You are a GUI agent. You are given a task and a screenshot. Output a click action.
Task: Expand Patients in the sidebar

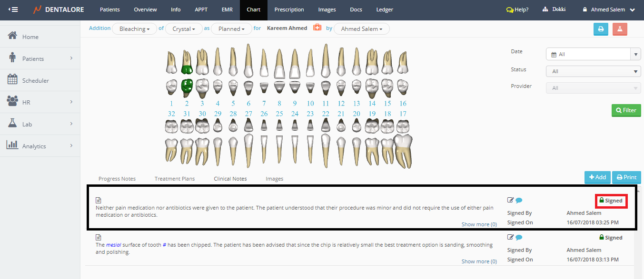[x=40, y=58]
